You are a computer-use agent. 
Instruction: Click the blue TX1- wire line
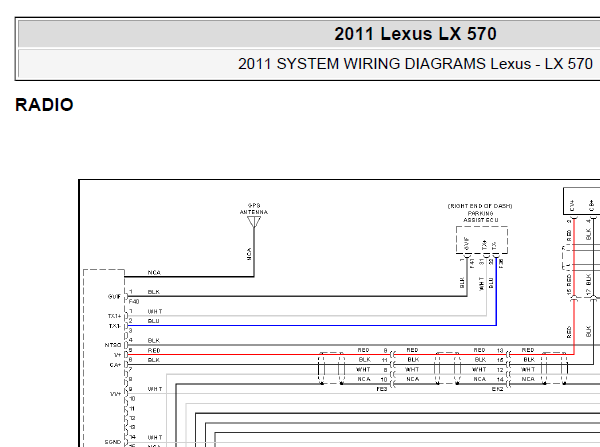(x=312, y=326)
